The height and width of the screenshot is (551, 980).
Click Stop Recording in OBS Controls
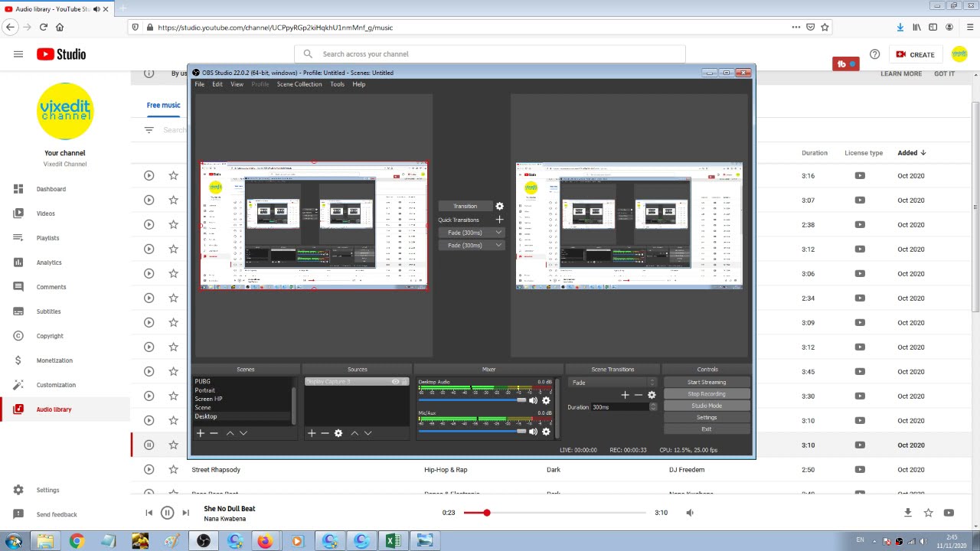tap(707, 394)
